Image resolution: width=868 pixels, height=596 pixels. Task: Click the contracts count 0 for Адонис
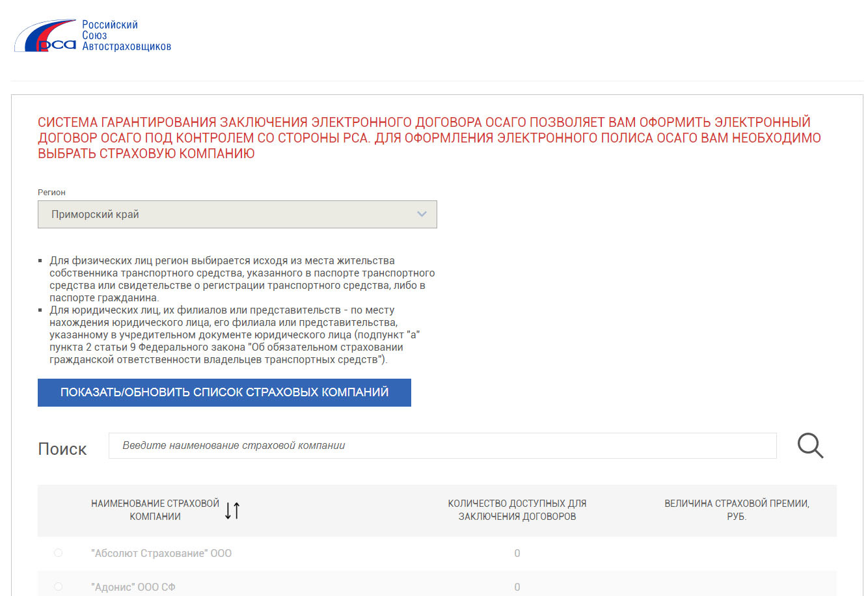(517, 588)
